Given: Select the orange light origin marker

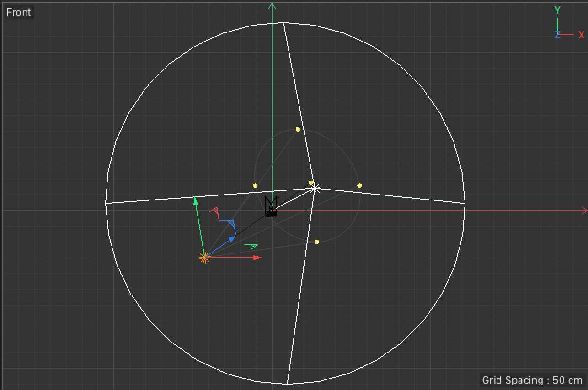Looking at the screenshot, I should pos(204,258).
